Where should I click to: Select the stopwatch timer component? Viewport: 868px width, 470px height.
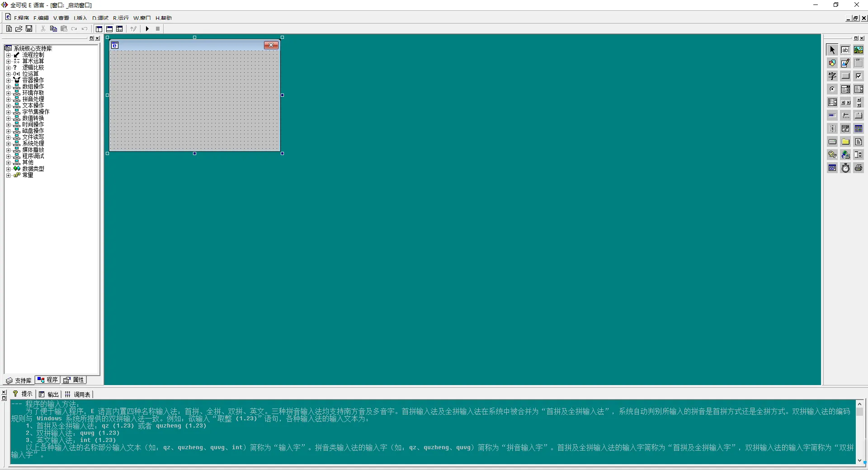point(845,168)
